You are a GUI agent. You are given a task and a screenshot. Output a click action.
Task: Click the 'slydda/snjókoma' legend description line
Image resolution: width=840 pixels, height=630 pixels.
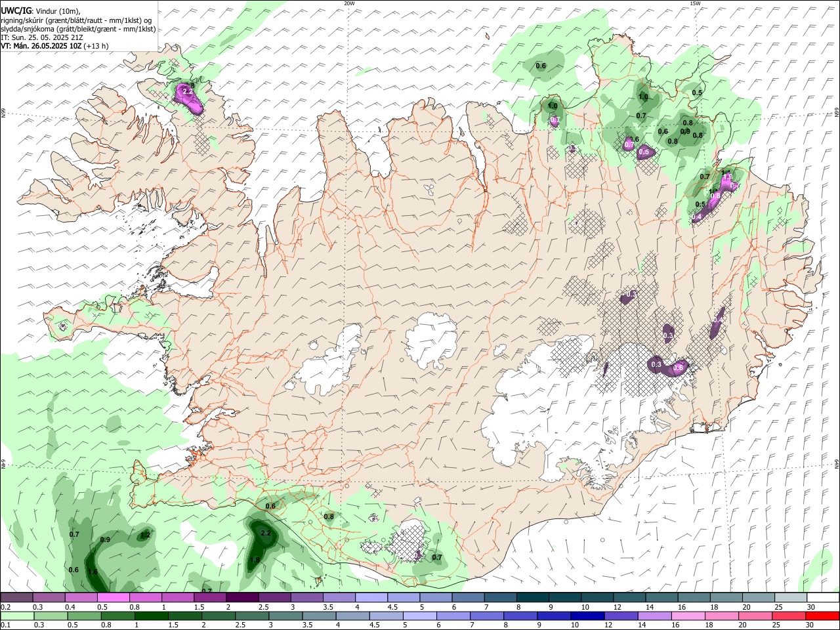point(78,29)
